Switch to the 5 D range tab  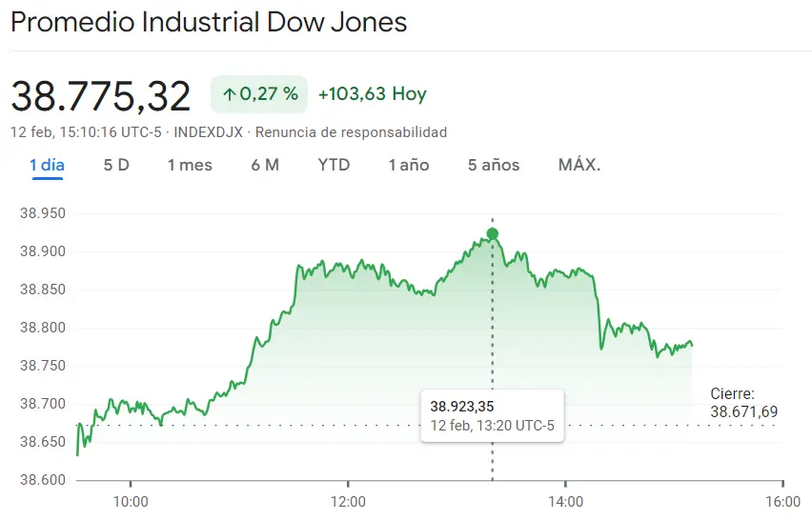click(116, 165)
